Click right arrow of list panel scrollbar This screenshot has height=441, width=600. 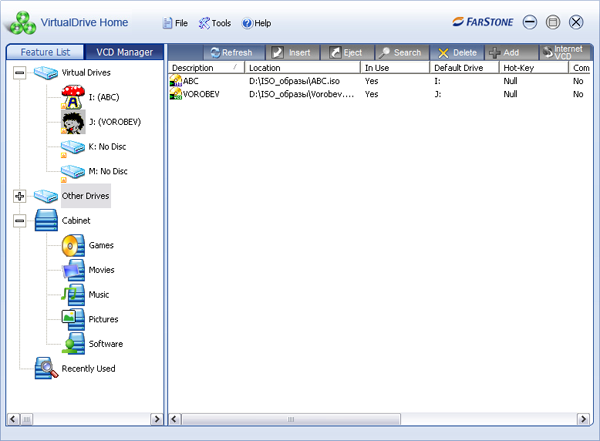pos(583,419)
